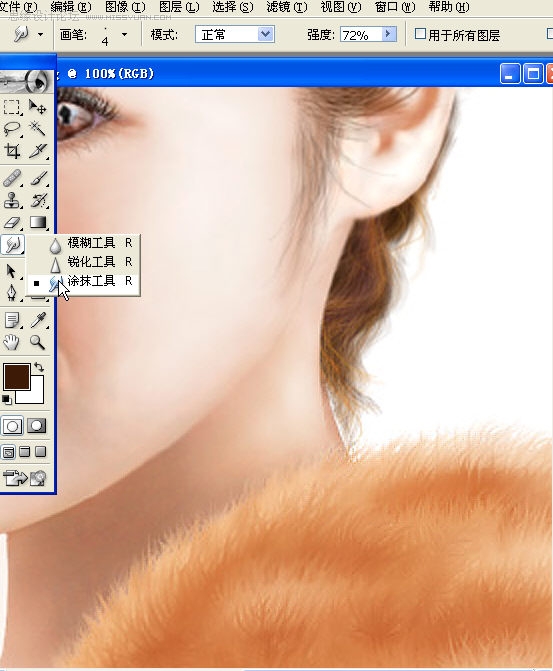Viewport: 553px width, 671px height.
Task: Minimize the document window
Action: tap(509, 74)
